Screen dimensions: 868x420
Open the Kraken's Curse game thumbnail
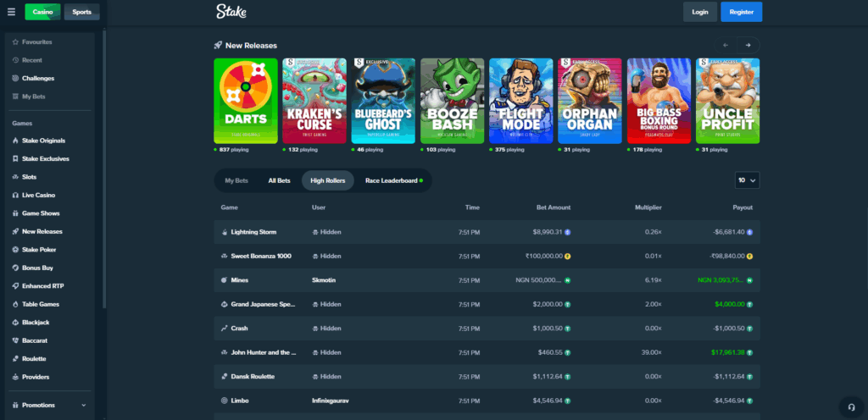[314, 101]
